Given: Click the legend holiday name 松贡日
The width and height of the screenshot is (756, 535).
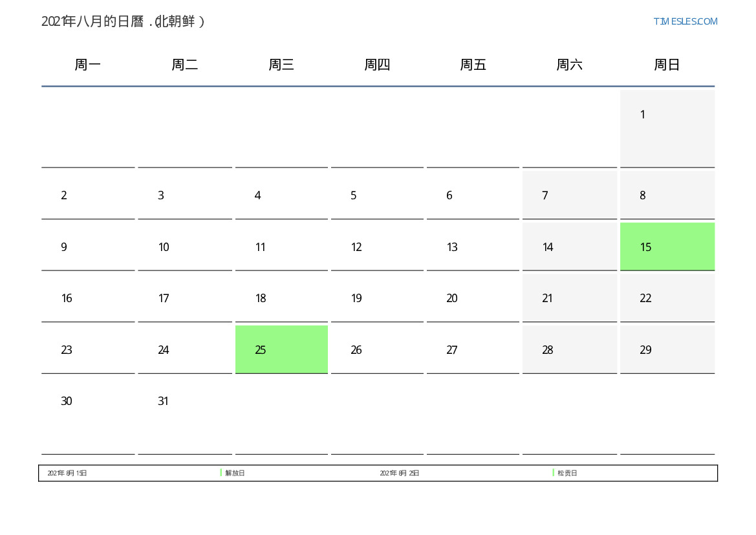Looking at the screenshot, I should click(x=567, y=474).
